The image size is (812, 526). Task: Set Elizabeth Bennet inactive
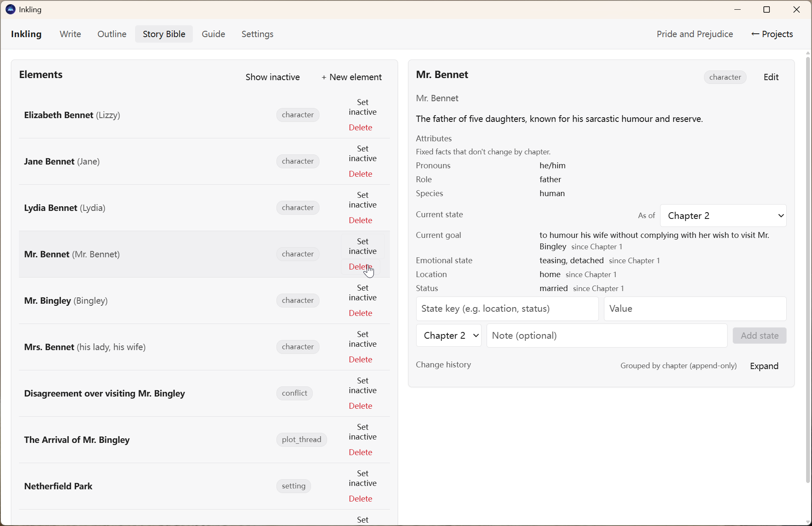click(x=363, y=107)
